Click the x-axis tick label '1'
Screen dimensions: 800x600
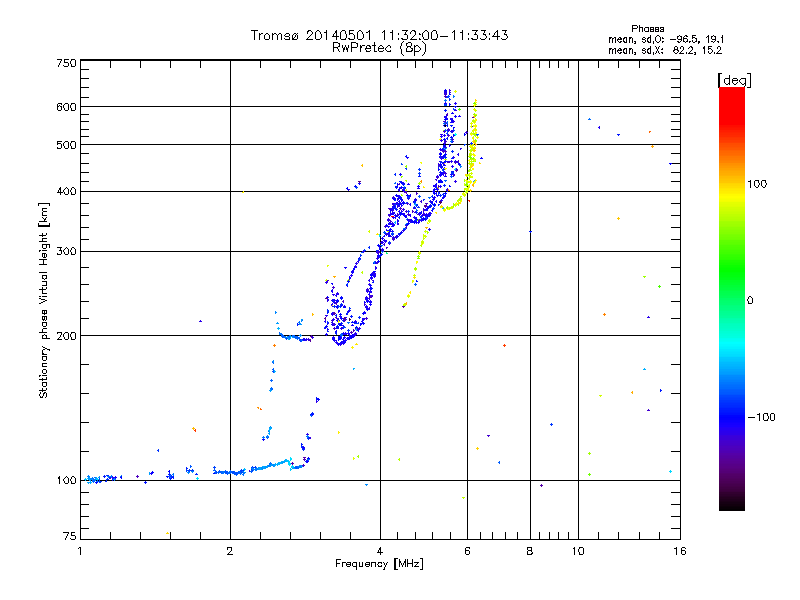80,551
